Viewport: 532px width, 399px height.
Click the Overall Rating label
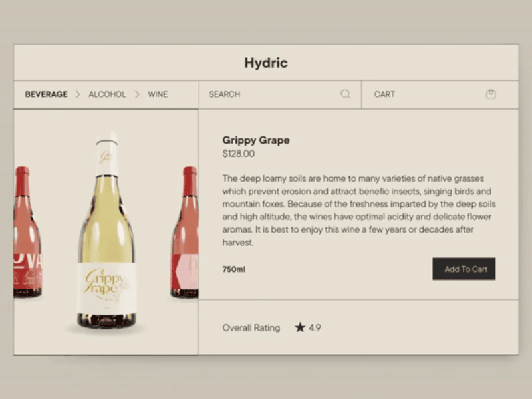[251, 328]
